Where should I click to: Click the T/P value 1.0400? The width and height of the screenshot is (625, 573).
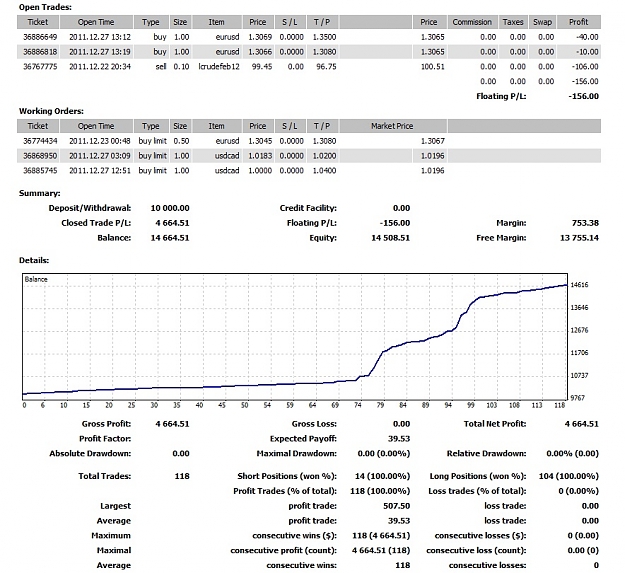(x=324, y=171)
